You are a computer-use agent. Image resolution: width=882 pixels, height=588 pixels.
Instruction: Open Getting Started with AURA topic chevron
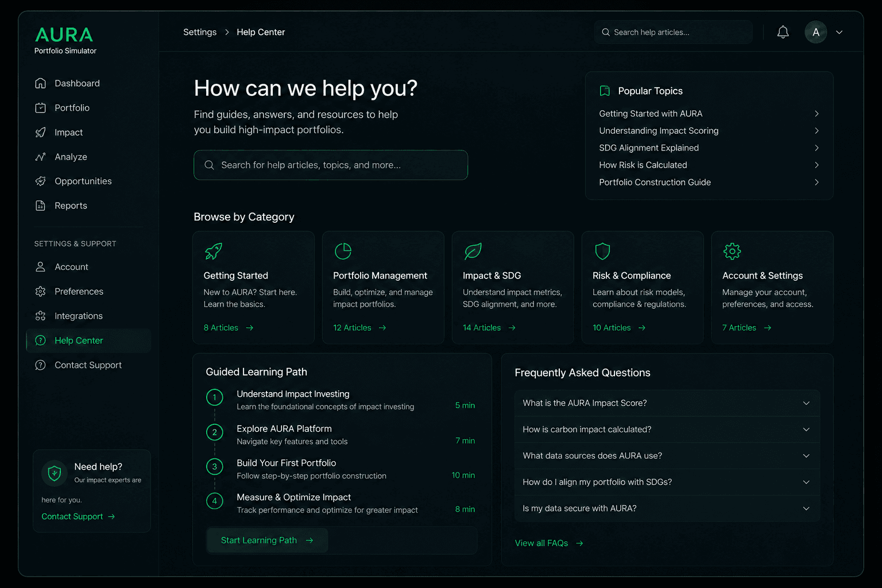click(817, 114)
